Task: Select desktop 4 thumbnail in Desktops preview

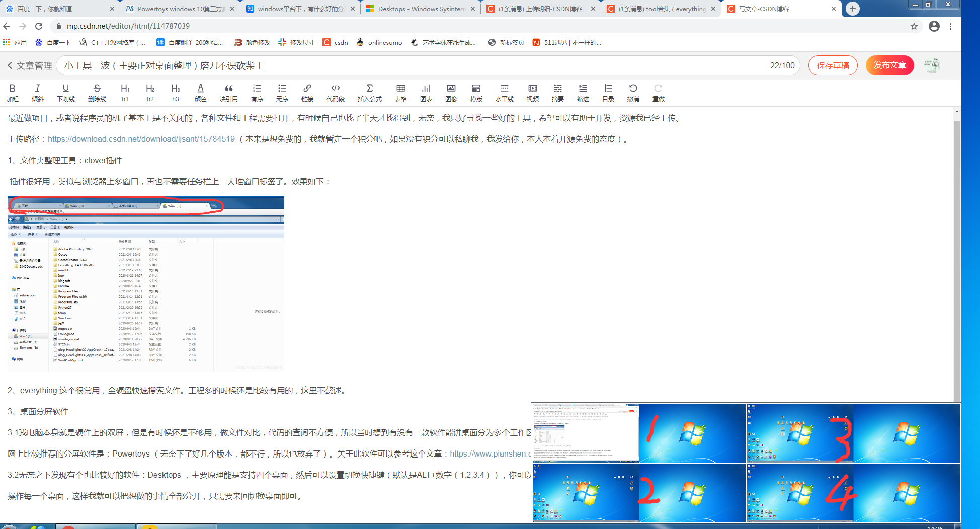Action: click(853, 493)
